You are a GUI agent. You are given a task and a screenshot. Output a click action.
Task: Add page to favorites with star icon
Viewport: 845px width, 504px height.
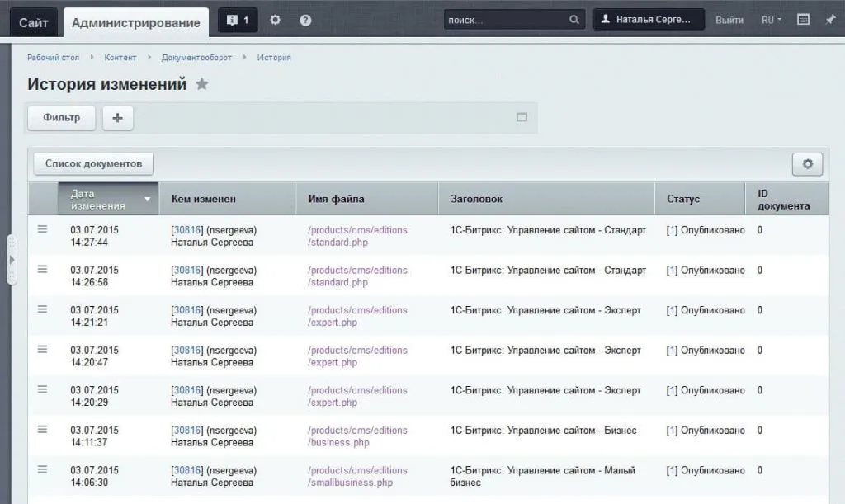click(x=202, y=84)
